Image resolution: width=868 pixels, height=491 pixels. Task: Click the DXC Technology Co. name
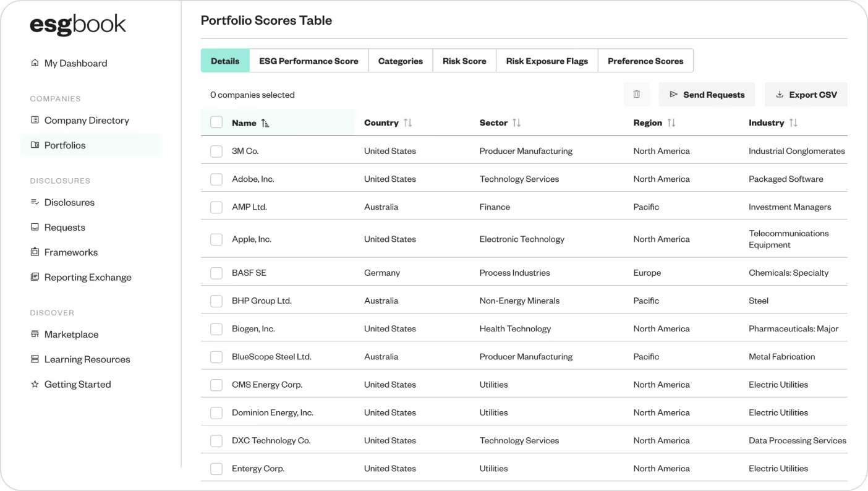[271, 440]
